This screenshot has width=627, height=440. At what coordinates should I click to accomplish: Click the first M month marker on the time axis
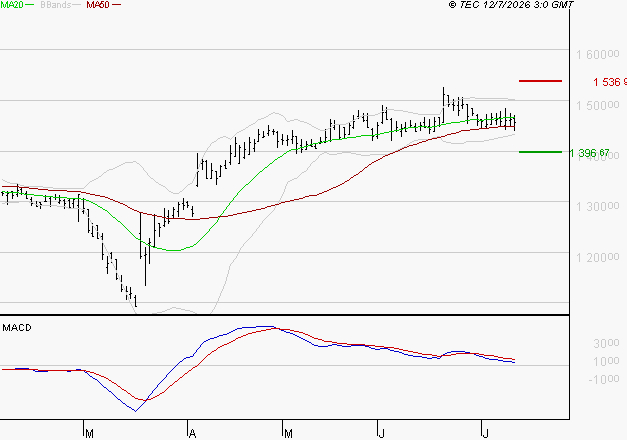point(90,434)
